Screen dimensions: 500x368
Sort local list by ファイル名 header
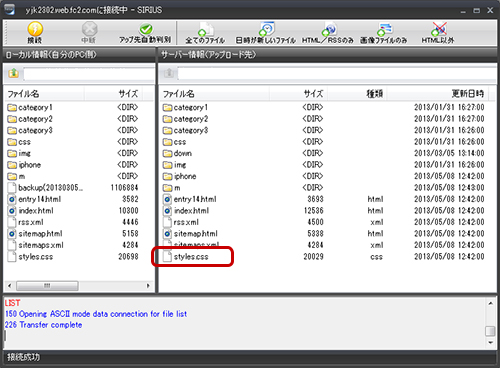pyautogui.click(x=45, y=94)
